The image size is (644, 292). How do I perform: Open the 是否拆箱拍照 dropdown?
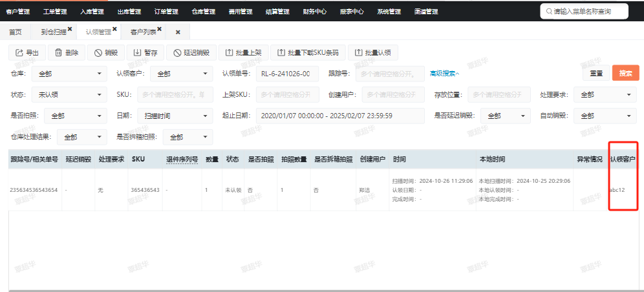click(188, 137)
